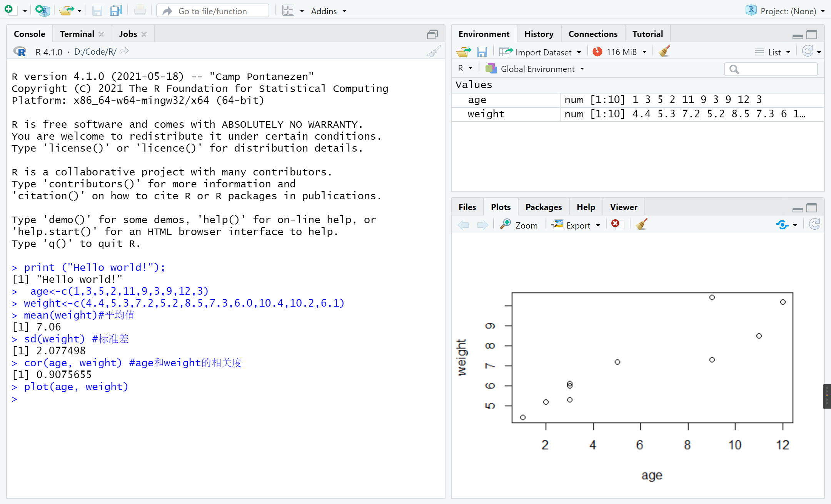The width and height of the screenshot is (831, 504).
Task: Click the Plots refresh icon
Action: (814, 224)
